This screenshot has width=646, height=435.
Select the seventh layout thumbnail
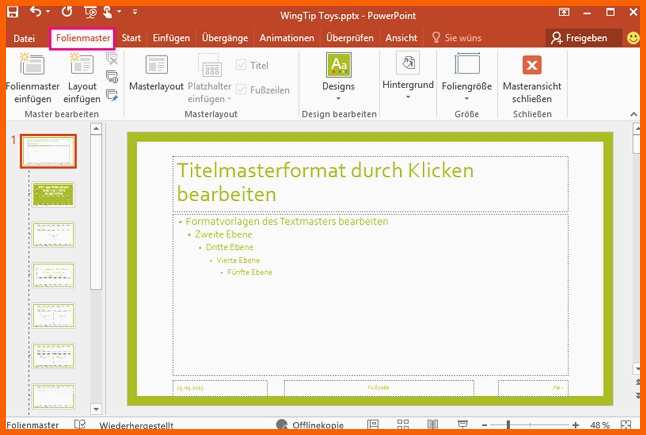[x=53, y=396]
